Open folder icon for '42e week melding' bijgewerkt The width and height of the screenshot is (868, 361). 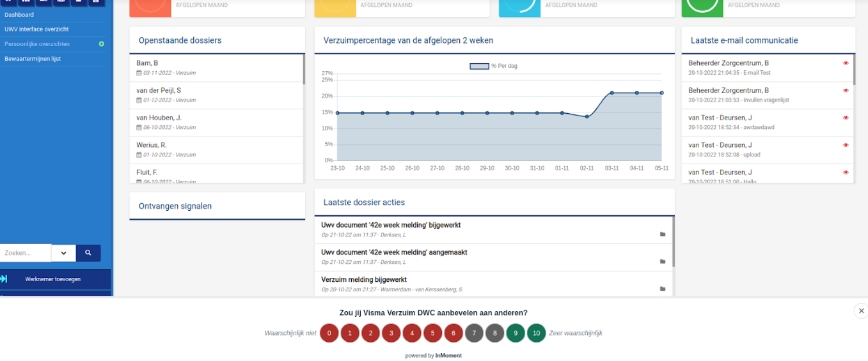663,234
